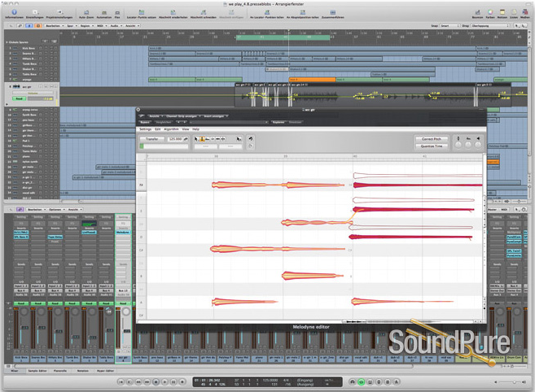
Task: Open the Ansicht dropdown in arrange area
Action: (132, 25)
